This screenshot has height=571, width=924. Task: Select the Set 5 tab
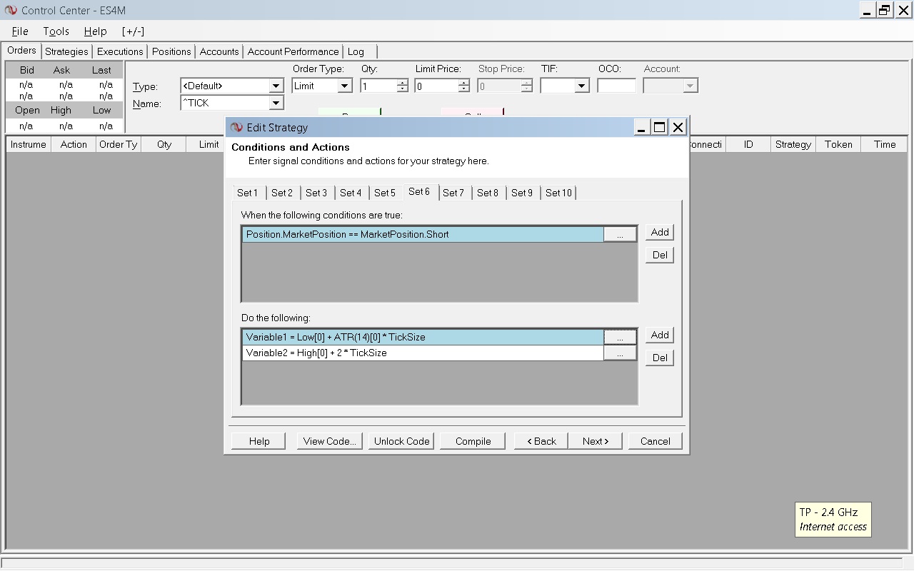pyautogui.click(x=385, y=193)
